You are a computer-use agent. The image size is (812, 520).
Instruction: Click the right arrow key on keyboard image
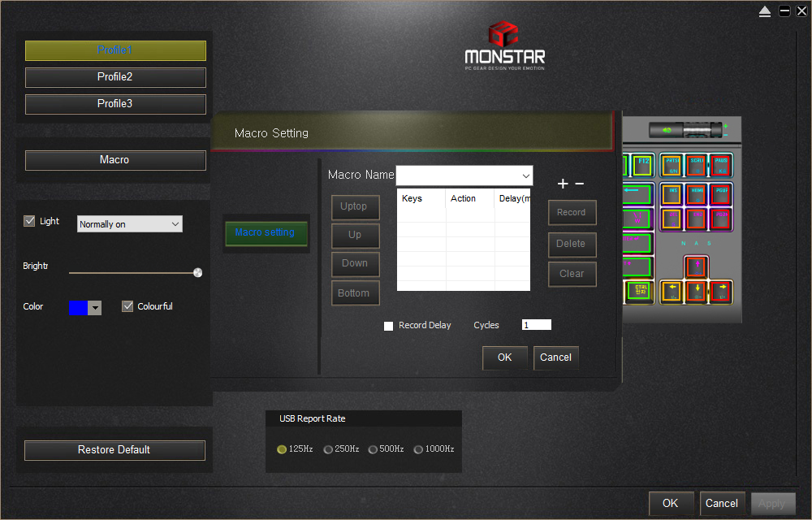click(x=721, y=292)
